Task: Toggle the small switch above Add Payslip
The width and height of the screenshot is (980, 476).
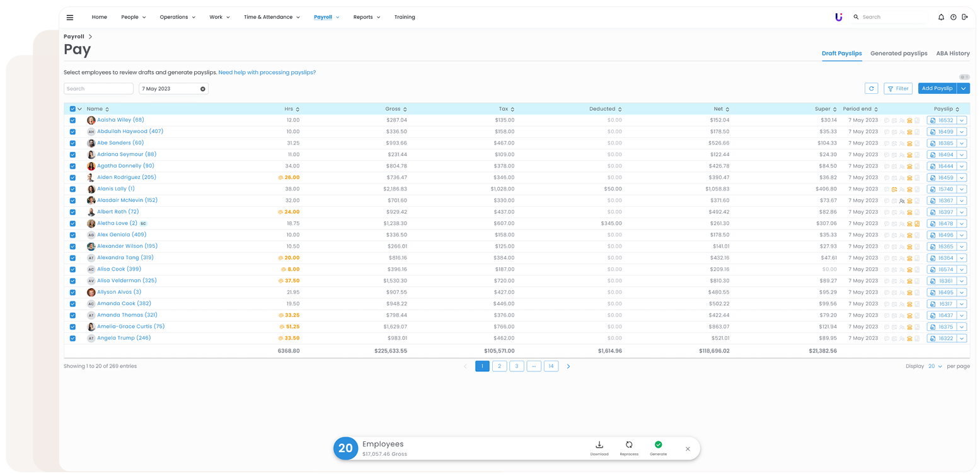Action: click(x=964, y=77)
